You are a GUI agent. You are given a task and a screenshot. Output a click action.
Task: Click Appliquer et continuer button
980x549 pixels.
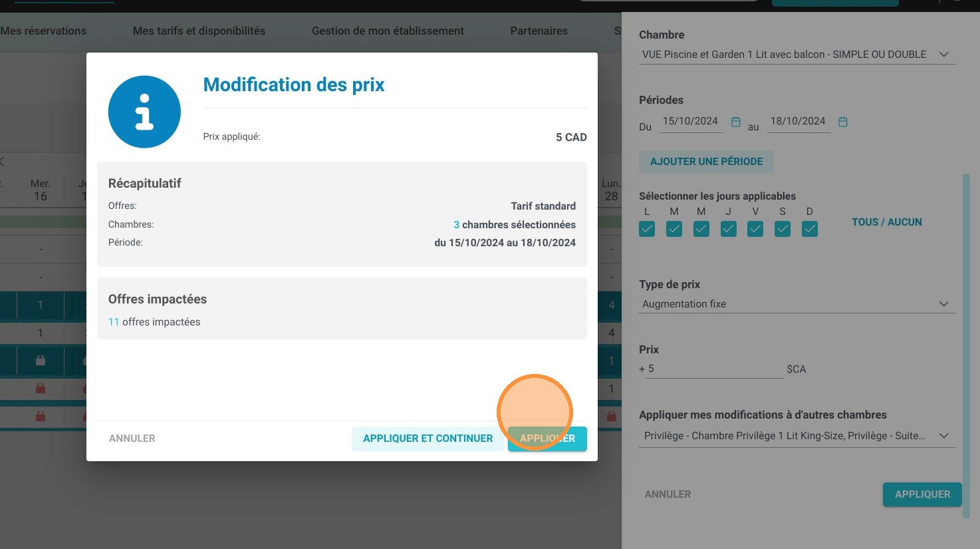click(428, 439)
